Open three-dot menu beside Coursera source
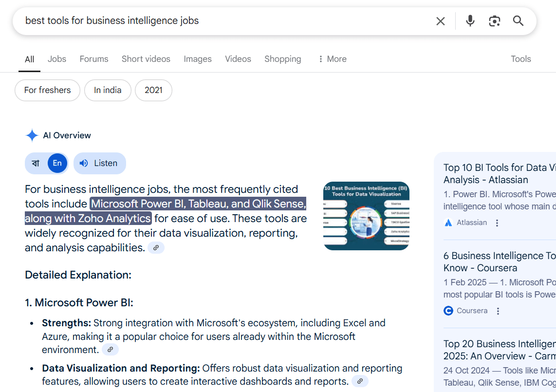Screen dimensions: 556x392 498,311
